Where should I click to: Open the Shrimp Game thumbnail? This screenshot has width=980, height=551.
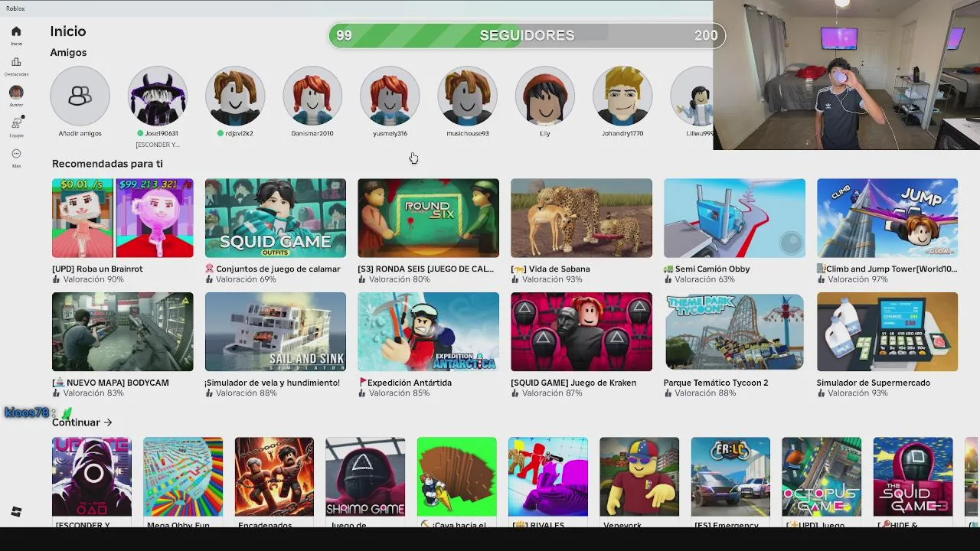[365, 477]
